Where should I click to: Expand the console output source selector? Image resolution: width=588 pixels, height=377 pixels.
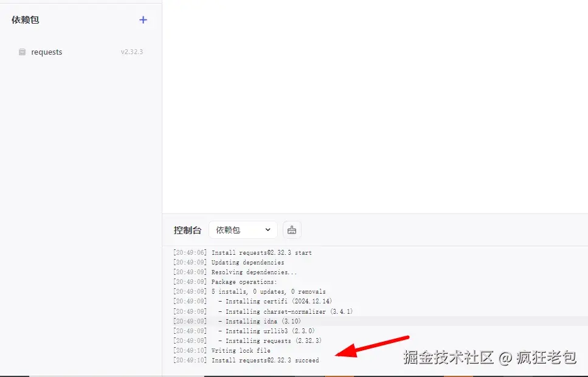(x=243, y=229)
